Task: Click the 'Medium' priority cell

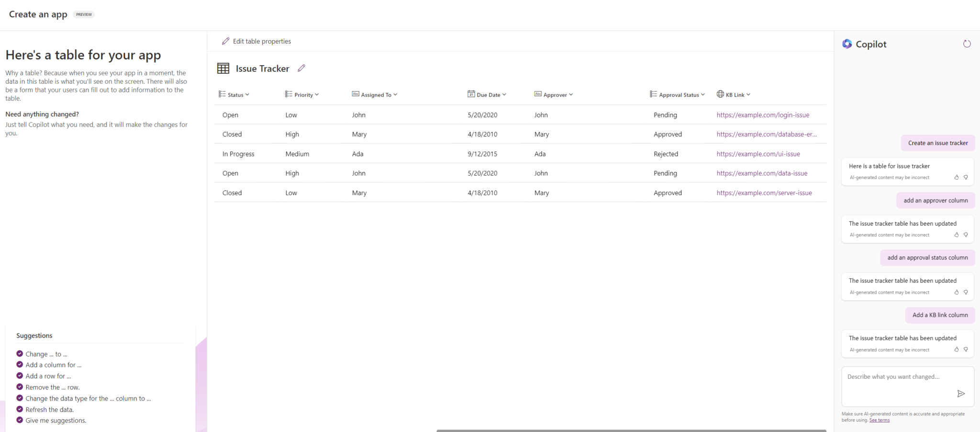Action: 297,154
